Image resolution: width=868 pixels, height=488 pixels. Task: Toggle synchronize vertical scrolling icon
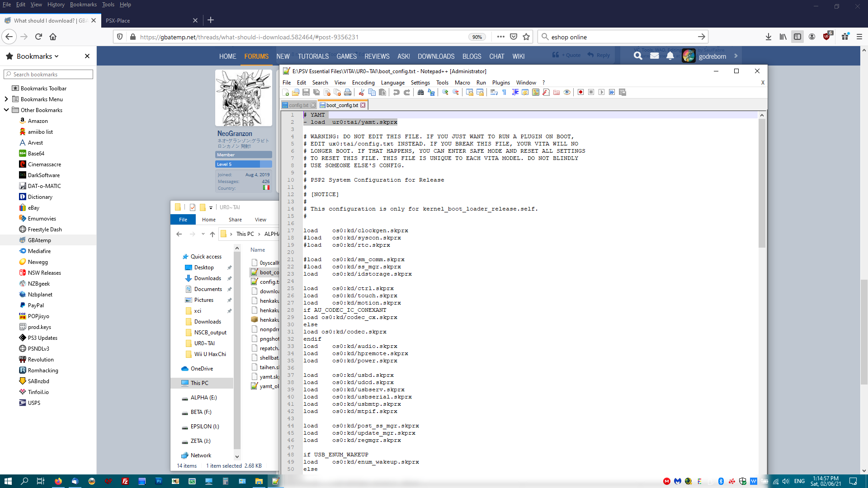click(x=470, y=92)
